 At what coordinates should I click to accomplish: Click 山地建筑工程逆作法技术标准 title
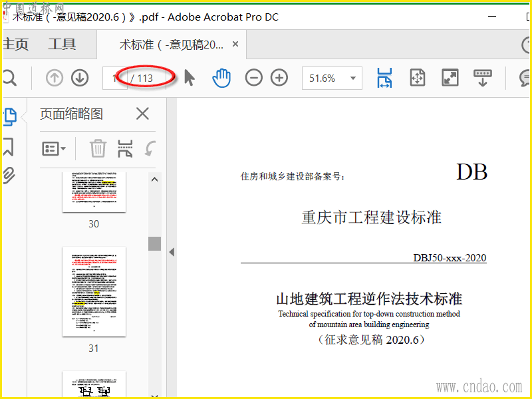pos(369,299)
